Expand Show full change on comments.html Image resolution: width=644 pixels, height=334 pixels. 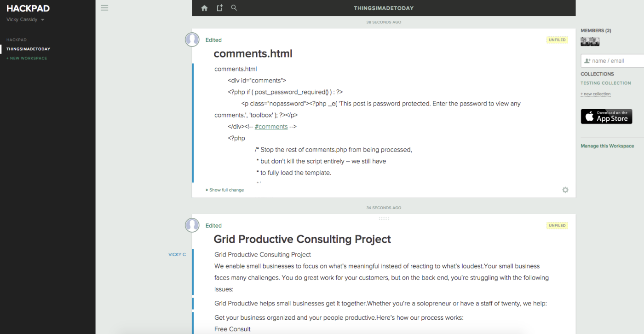225,190
